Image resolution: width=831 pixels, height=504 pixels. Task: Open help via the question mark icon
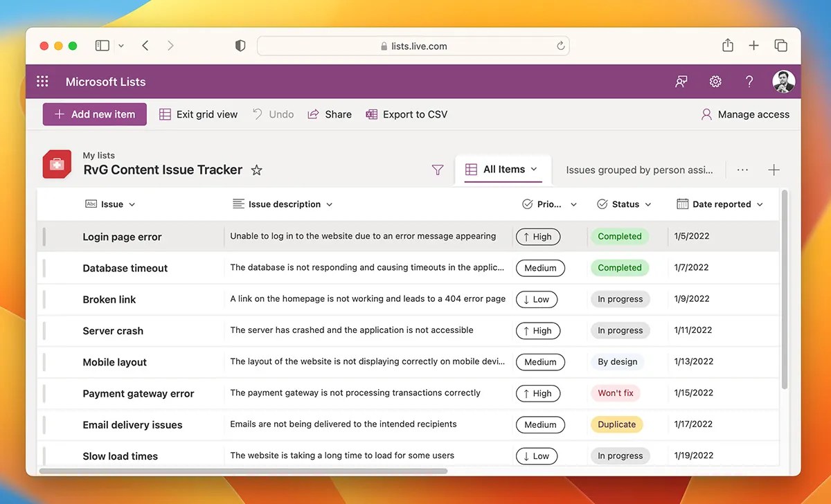(749, 81)
